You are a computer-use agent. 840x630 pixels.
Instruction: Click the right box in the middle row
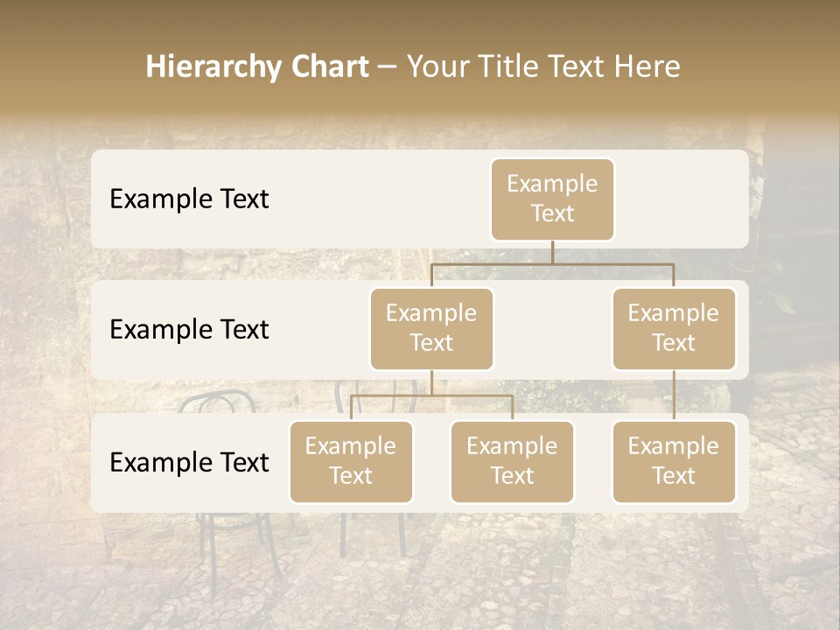[674, 328]
